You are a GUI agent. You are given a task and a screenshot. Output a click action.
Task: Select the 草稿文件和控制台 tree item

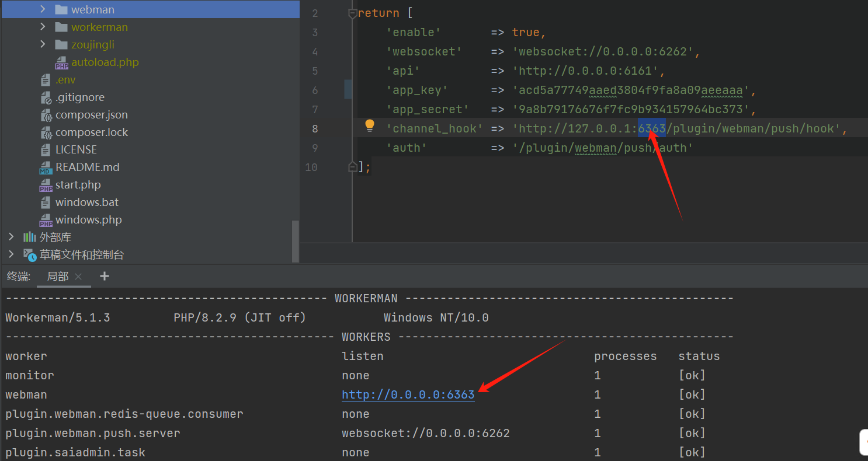82,254
